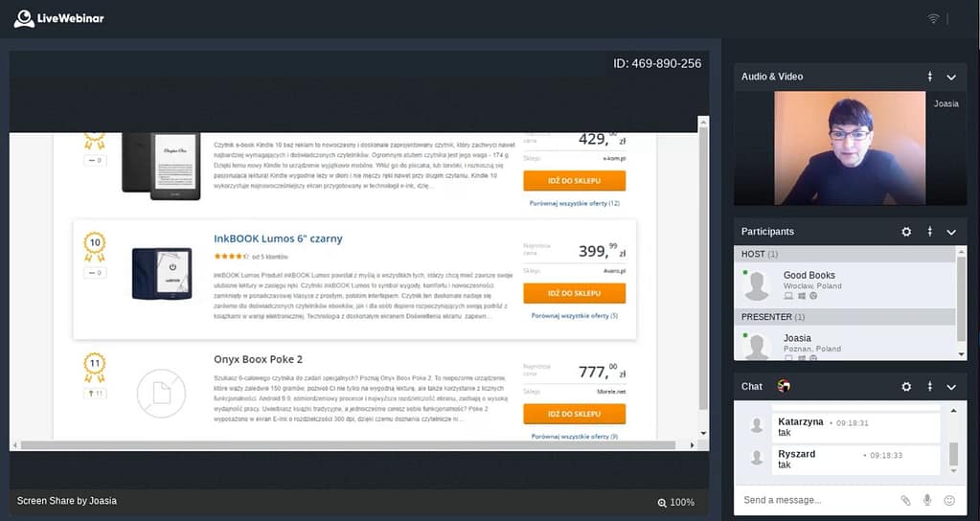Click the PRESENTER (1) group header
Screen dimensions: 980x521
coord(845,317)
